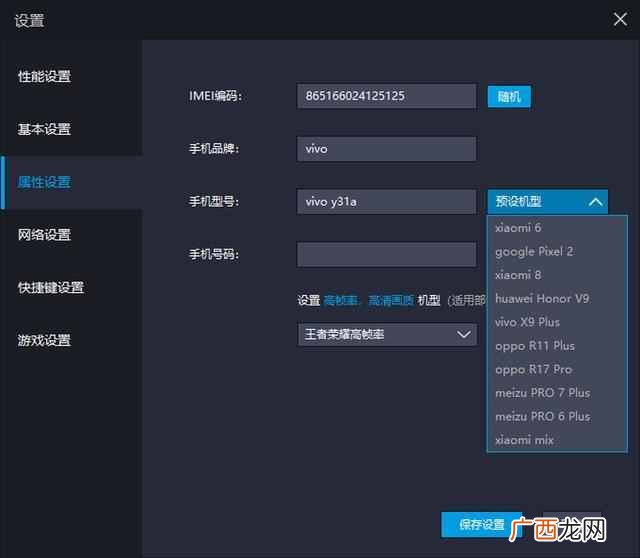Screen dimensions: 640x558
Task: Click 随机 button to randomize IMEI
Action: [x=509, y=96]
